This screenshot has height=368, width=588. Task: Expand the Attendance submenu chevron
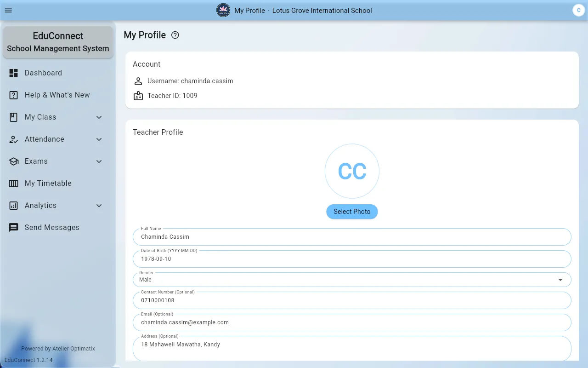click(x=99, y=139)
